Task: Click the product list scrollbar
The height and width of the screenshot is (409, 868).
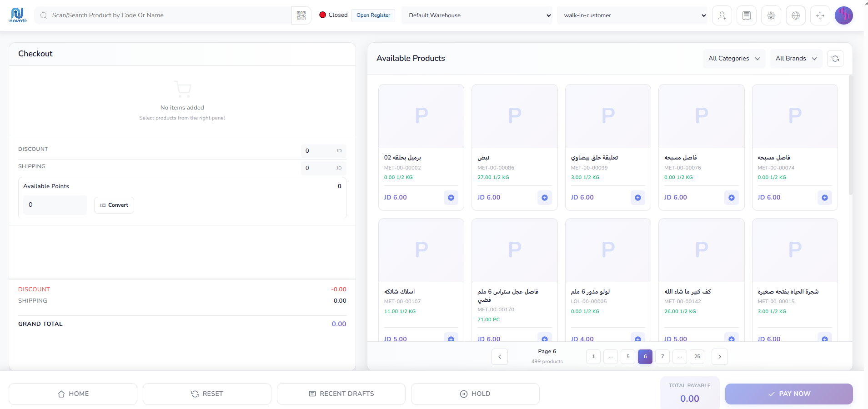Action: (850, 136)
